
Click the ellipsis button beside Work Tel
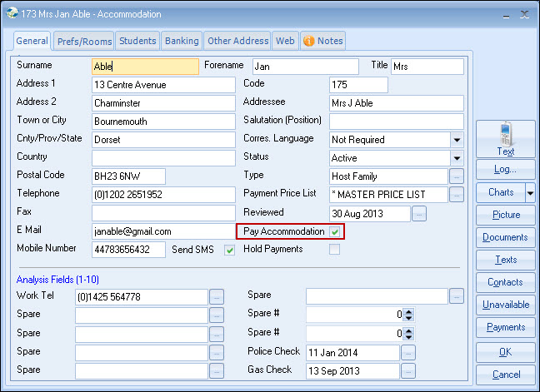point(217,297)
